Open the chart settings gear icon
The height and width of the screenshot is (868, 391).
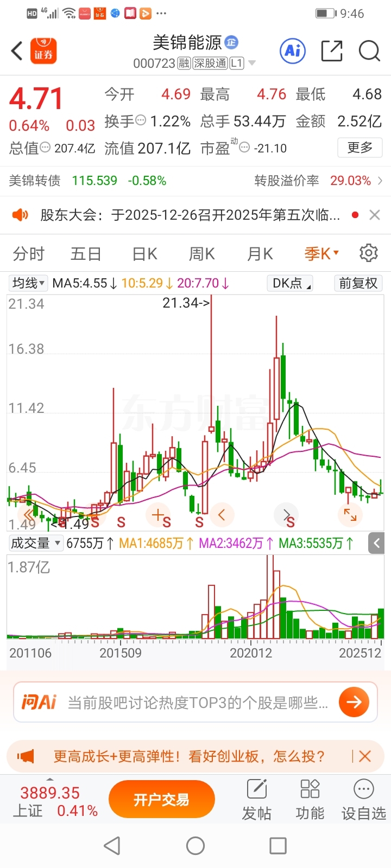(x=369, y=253)
